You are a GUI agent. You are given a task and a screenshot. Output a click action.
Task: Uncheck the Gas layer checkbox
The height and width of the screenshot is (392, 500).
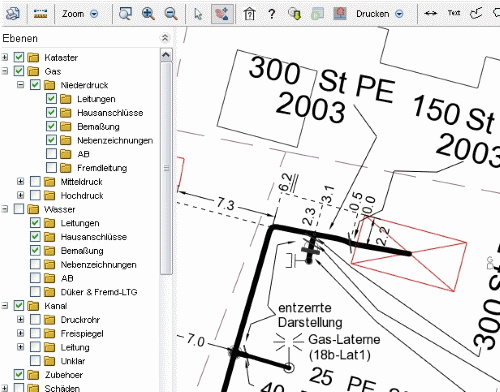pyautogui.click(x=19, y=71)
